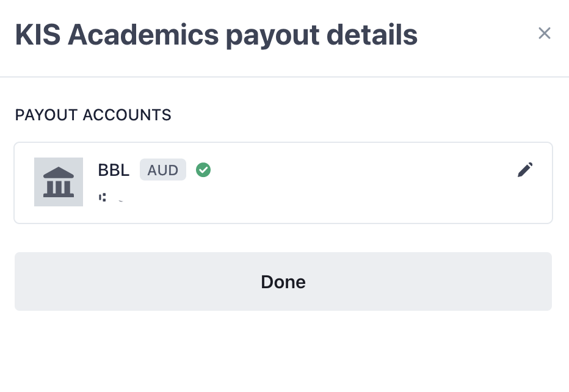The image size is (569, 392).
Task: Click the word "KIS" in the dialog title
Action: pos(38,35)
